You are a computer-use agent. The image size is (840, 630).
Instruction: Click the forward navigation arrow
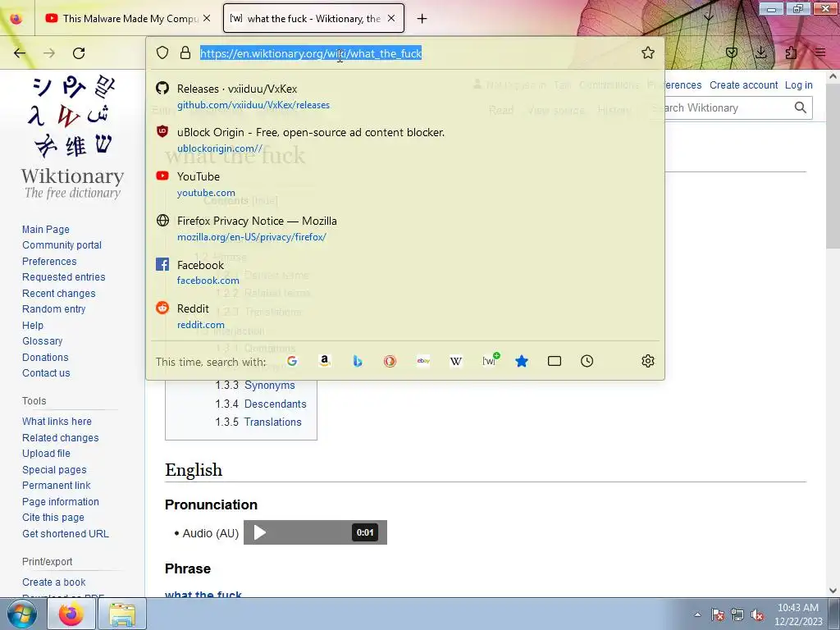49,52
